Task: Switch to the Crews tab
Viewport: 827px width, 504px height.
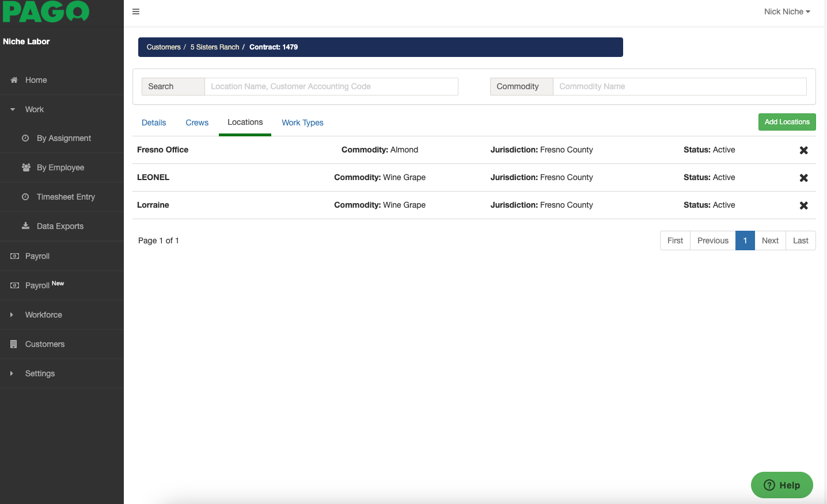Action: (x=197, y=123)
